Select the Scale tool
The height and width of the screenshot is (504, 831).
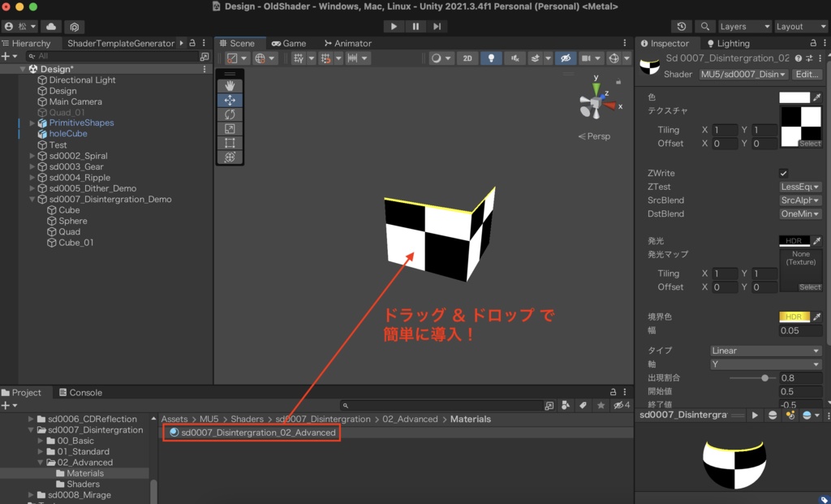pyautogui.click(x=230, y=127)
